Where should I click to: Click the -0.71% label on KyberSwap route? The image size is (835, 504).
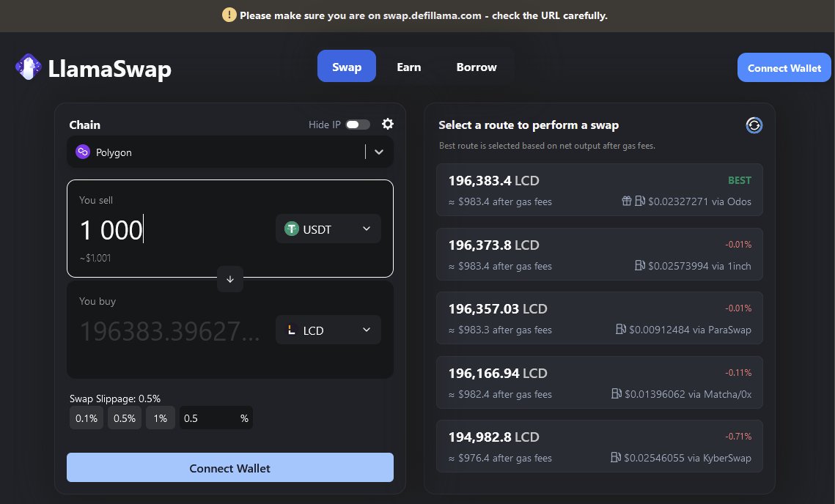[x=738, y=437]
